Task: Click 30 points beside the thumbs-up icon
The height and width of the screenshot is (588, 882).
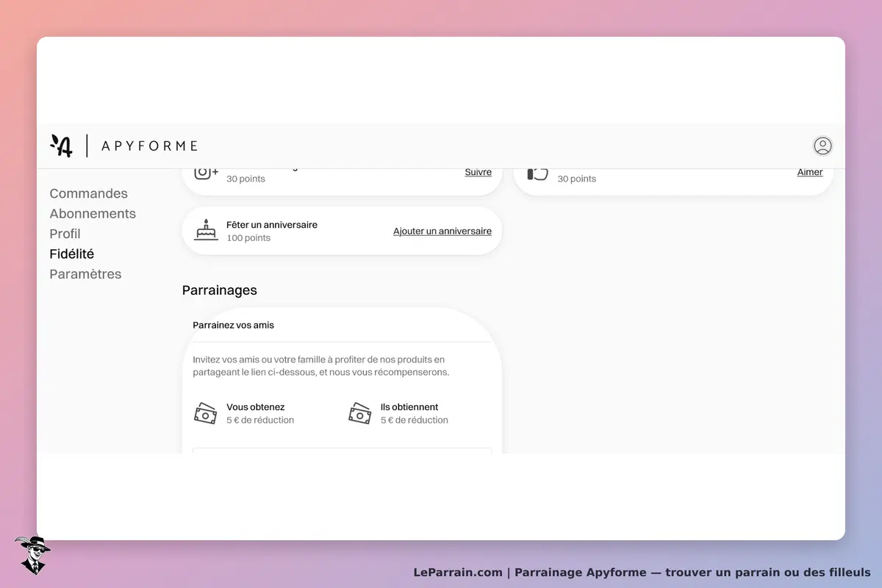Action: click(x=577, y=179)
